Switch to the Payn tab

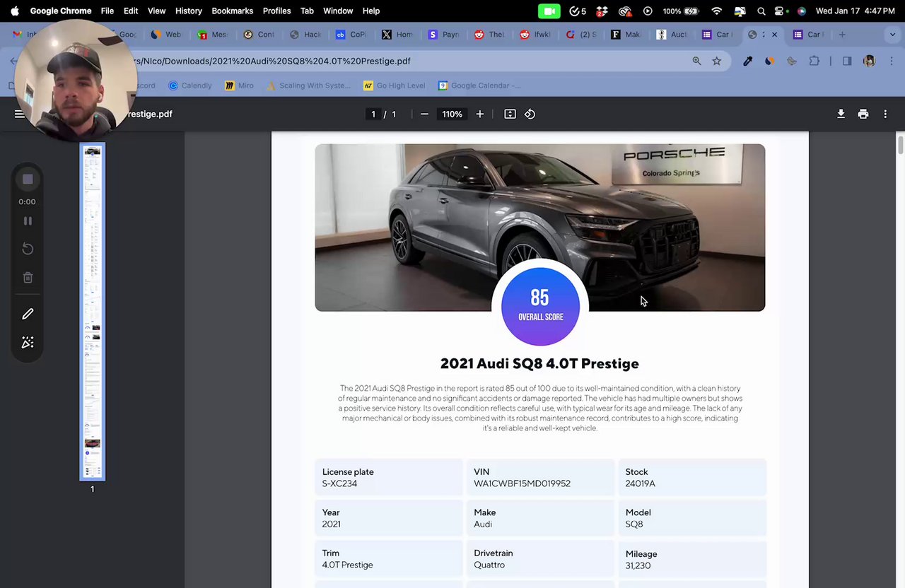pos(443,35)
